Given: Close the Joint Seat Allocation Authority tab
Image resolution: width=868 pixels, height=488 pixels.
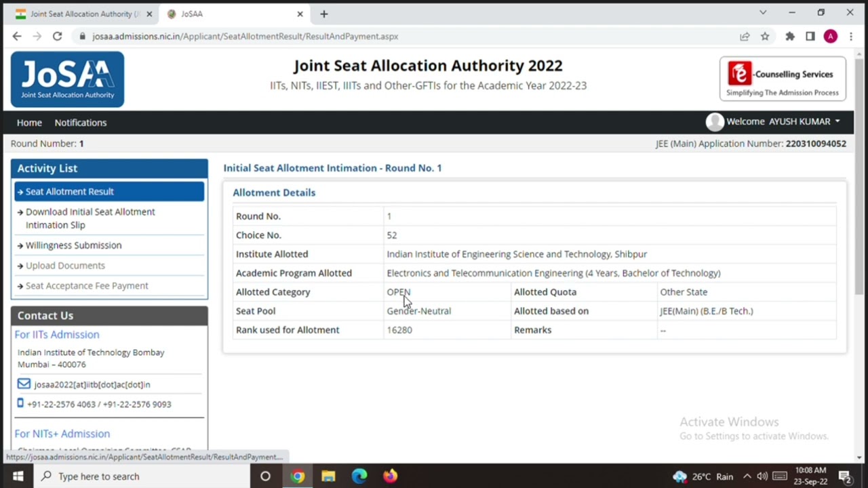Looking at the screenshot, I should click(x=149, y=14).
